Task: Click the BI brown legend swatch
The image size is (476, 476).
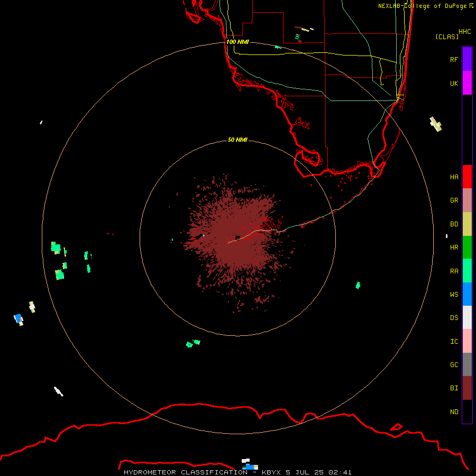Action: pyautogui.click(x=467, y=388)
